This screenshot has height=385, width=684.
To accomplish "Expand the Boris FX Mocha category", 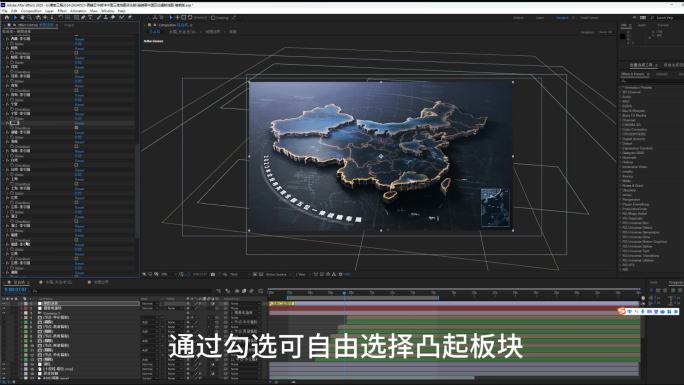I will coord(634,116).
